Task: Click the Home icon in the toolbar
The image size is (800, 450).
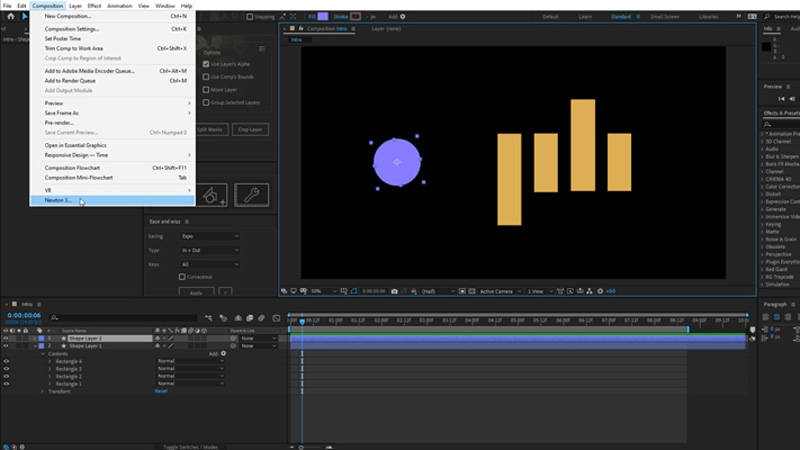Action: tap(10, 17)
